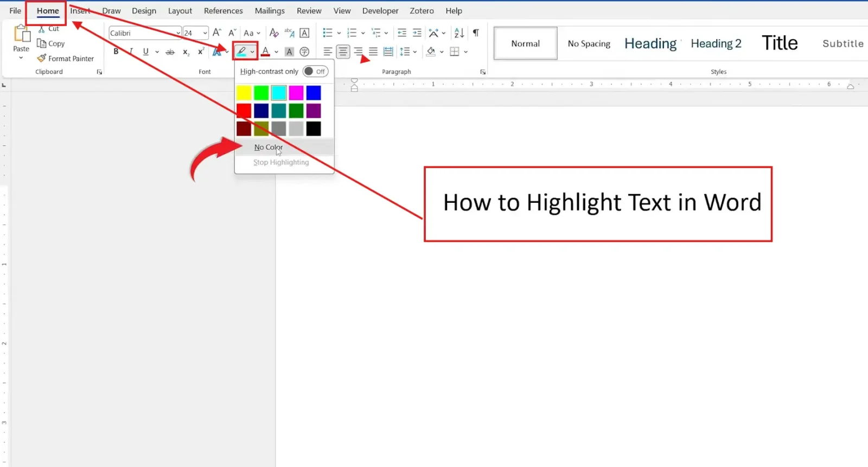Click the Distributed alignment icon
The height and width of the screenshot is (467, 868).
coord(388,52)
